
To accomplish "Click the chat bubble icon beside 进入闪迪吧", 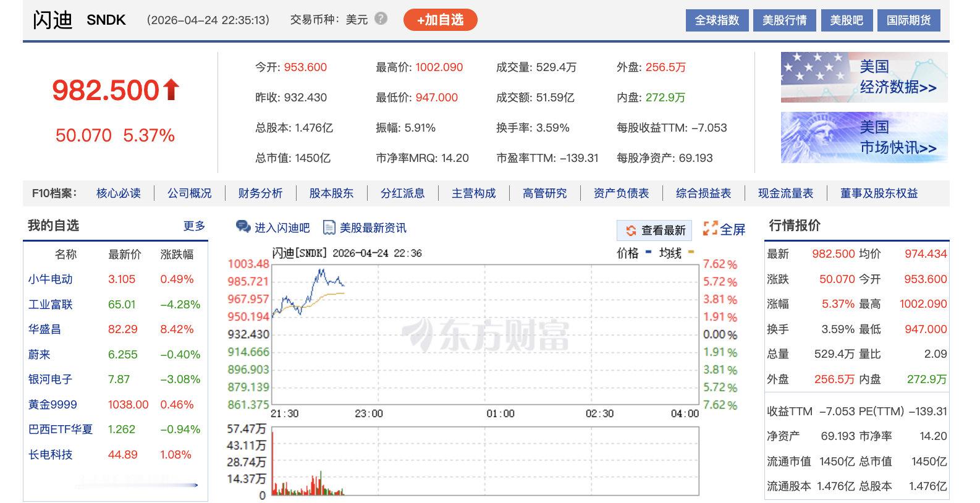I will [243, 227].
